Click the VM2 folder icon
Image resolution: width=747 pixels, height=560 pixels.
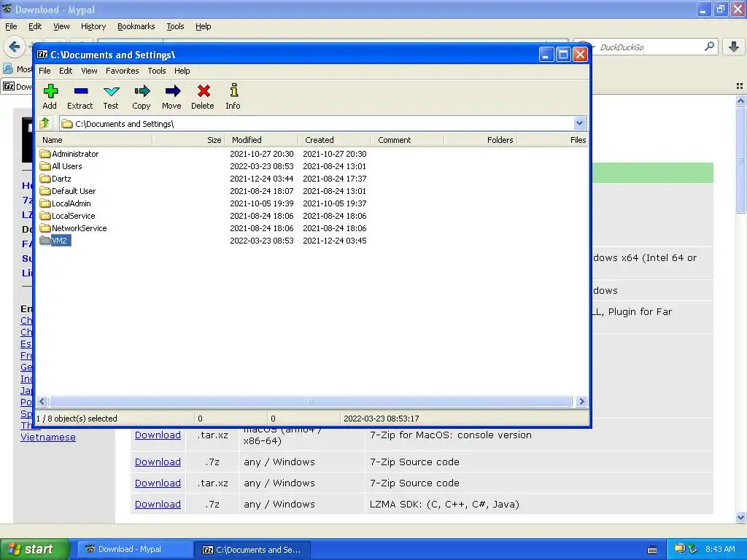45,241
